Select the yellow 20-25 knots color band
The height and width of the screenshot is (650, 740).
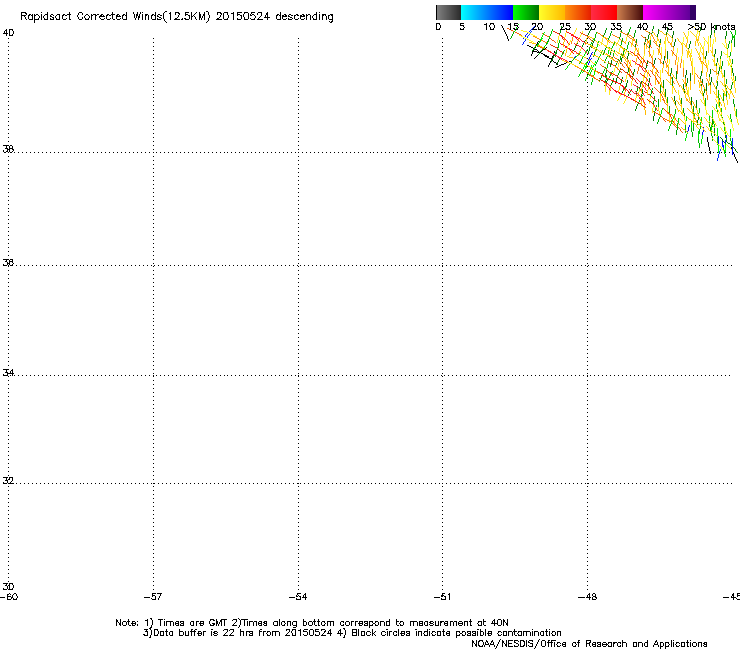[552, 12]
